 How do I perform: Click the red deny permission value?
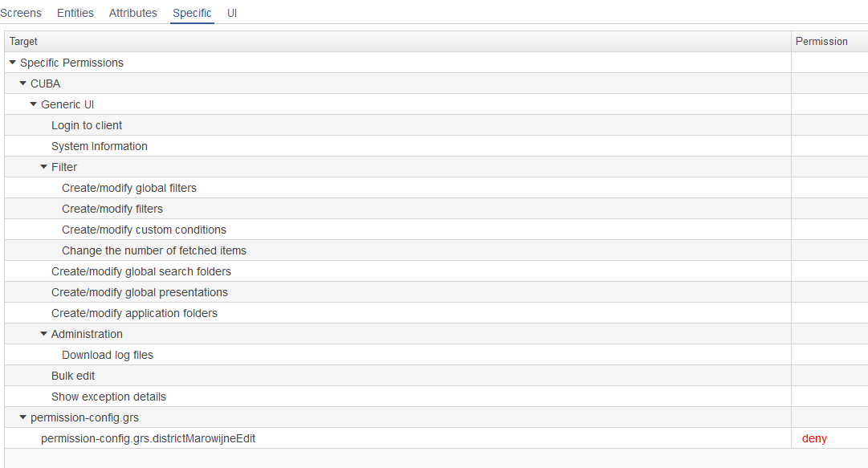click(814, 438)
